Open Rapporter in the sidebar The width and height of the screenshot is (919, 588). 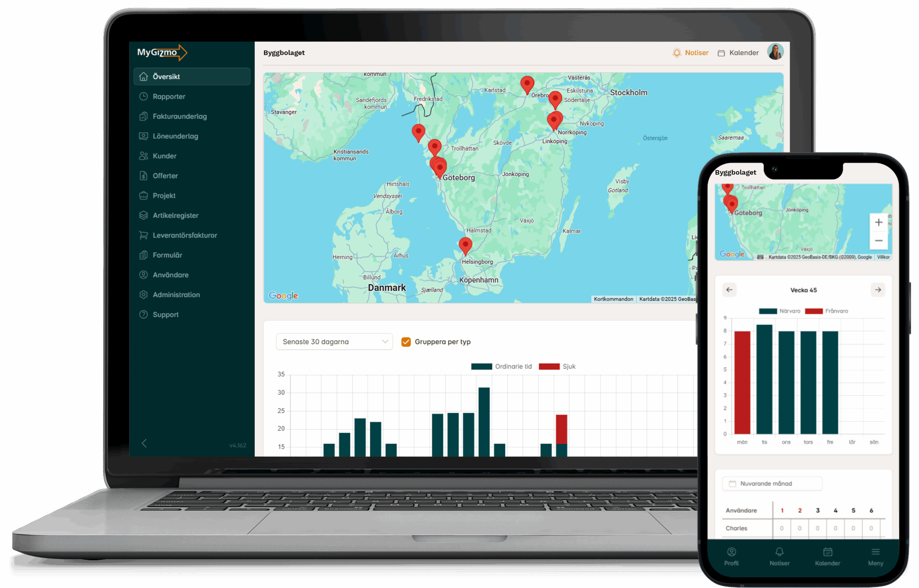pos(168,96)
